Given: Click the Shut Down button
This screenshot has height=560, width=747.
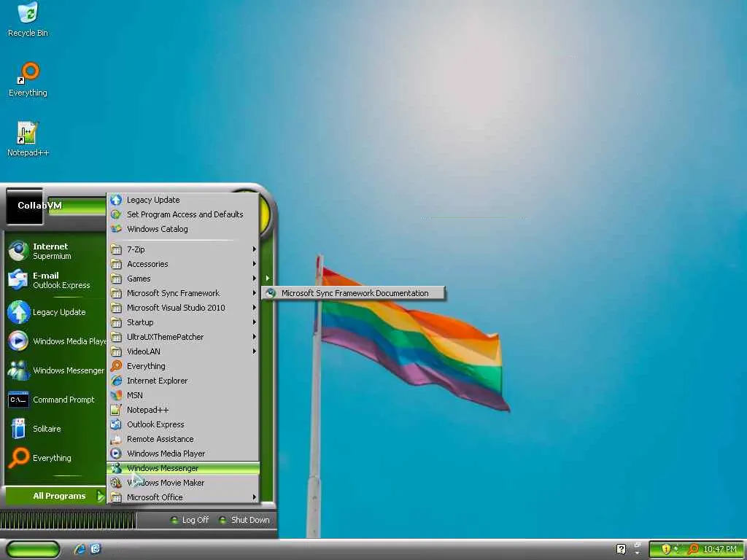Looking at the screenshot, I should click(244, 520).
